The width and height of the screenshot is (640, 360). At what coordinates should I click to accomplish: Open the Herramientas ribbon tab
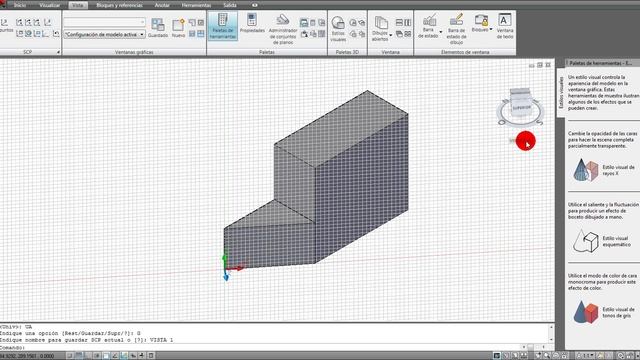click(x=196, y=5)
